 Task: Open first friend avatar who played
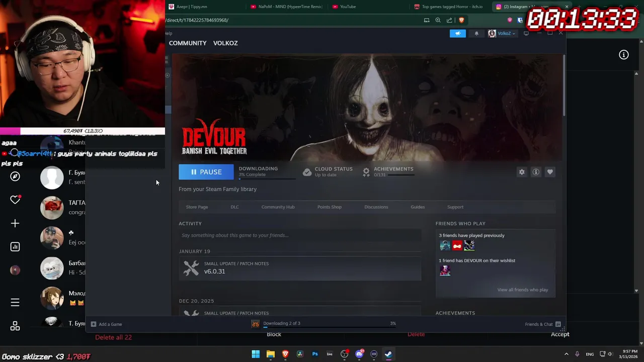point(445,245)
